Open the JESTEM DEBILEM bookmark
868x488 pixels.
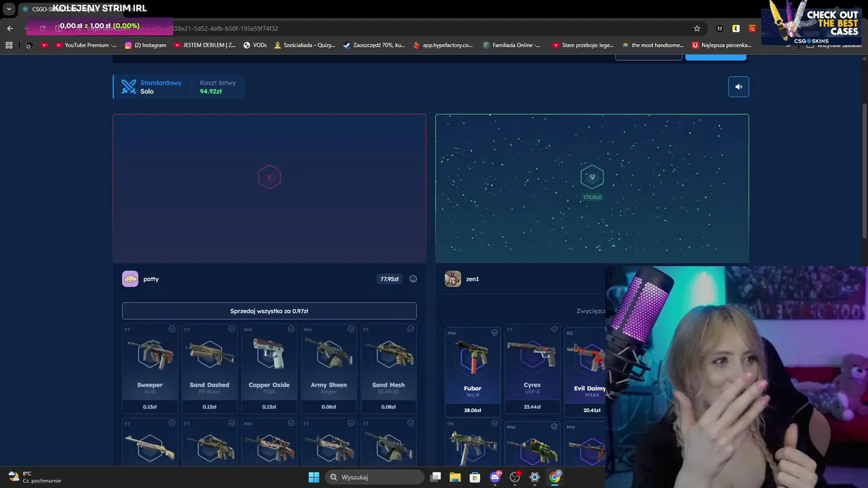tap(205, 45)
